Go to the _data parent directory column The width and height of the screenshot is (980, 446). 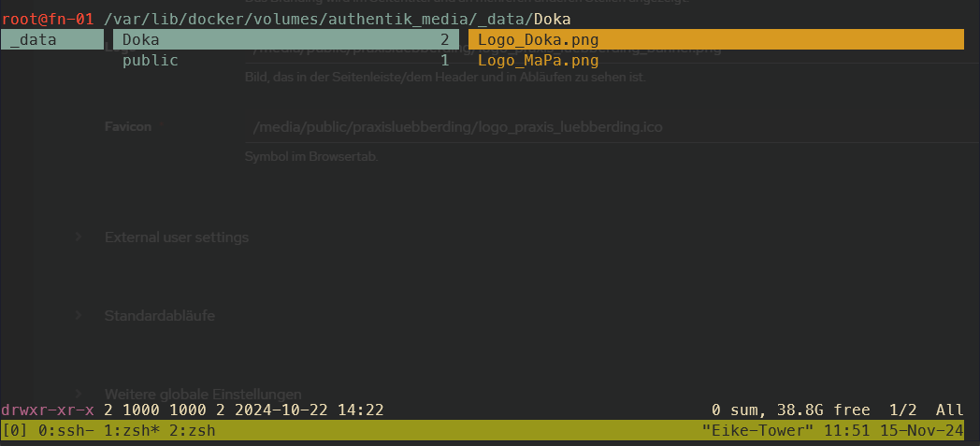(34, 39)
